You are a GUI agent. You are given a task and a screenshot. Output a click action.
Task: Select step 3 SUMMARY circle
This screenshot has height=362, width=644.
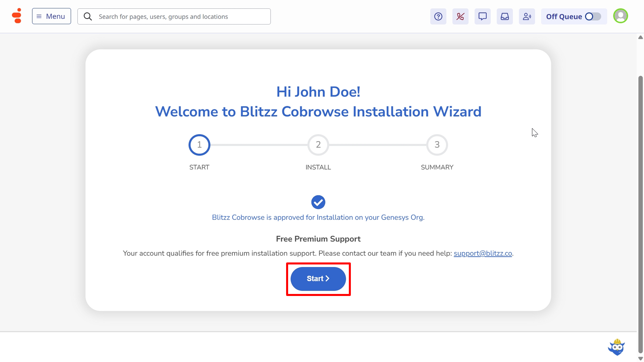pos(437,145)
